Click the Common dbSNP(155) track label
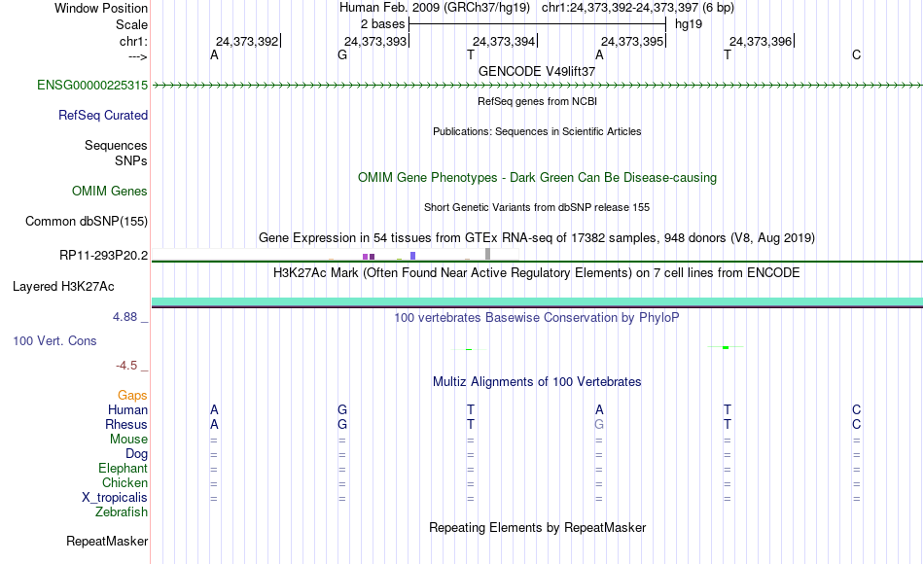924x564 pixels. point(87,222)
